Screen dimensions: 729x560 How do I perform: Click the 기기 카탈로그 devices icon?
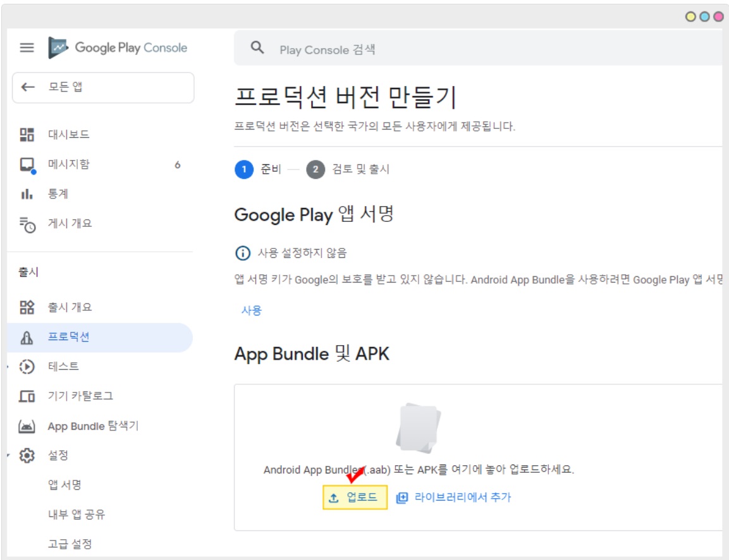tap(27, 396)
